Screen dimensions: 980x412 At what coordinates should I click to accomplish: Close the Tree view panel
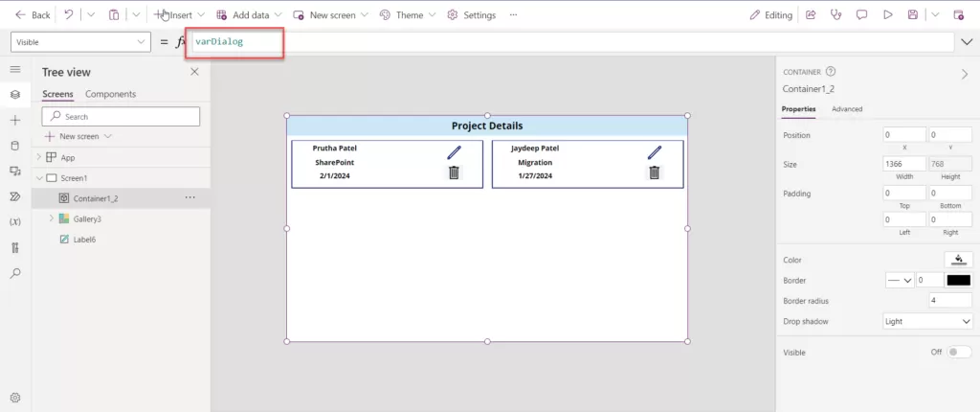194,72
